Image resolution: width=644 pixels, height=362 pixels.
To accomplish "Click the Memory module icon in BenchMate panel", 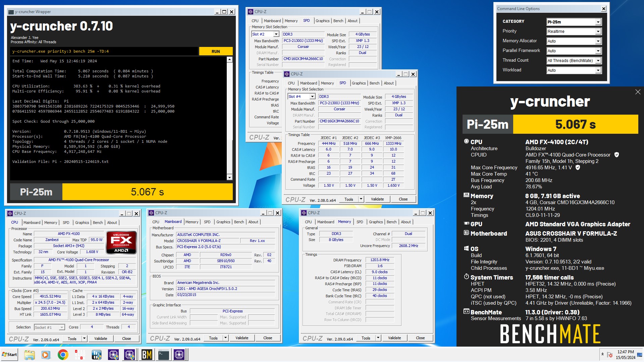I will (466, 195).
